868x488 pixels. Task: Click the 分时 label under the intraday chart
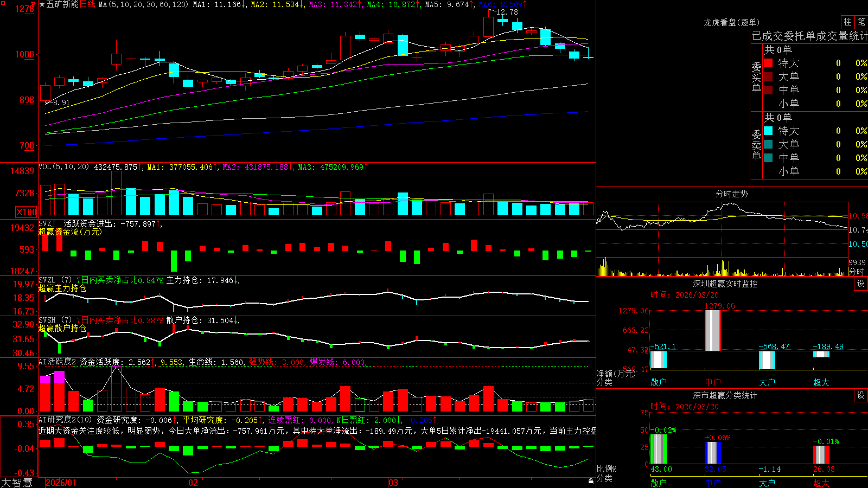pos(857,272)
